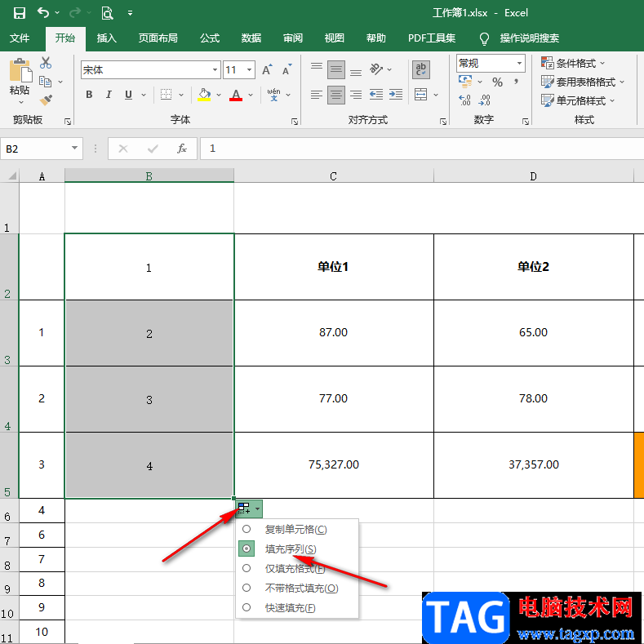This screenshot has width=644, height=644.
Task: Open the 宋体 font name dropdown
Action: [215, 70]
